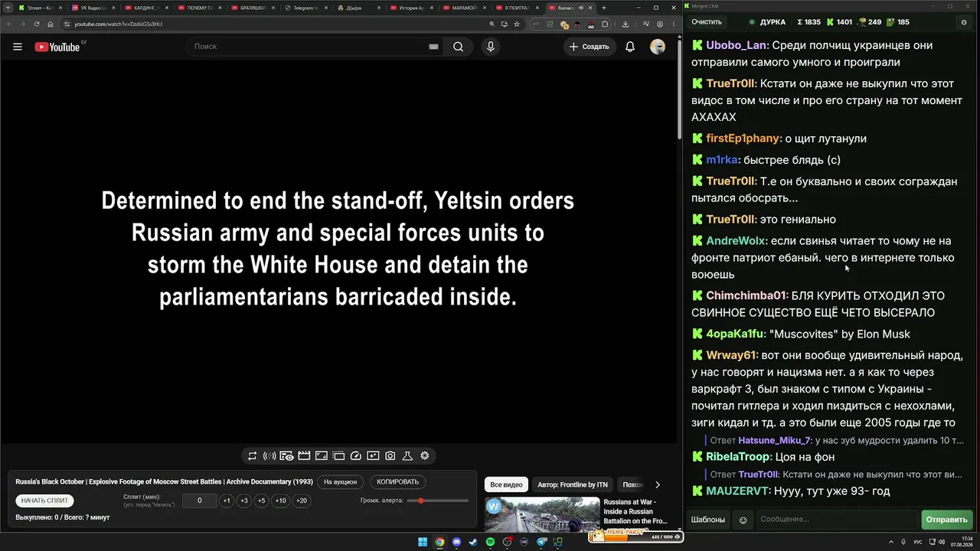Open the on-screen keyboard in search box

(433, 47)
